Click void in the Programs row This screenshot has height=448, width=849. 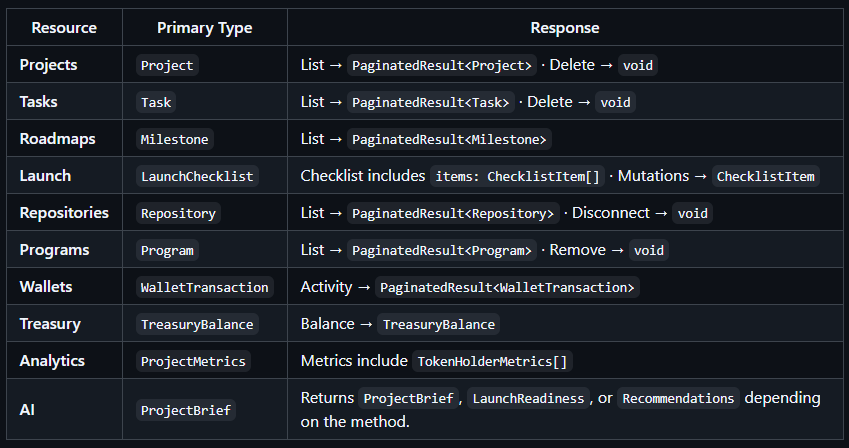coord(649,250)
